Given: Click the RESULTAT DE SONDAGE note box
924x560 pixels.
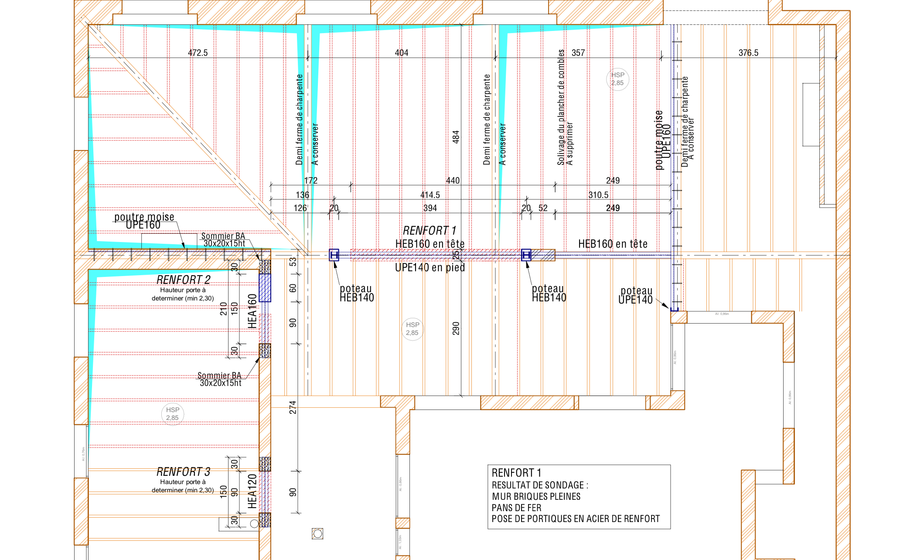Looking at the screenshot, I should (x=579, y=497).
